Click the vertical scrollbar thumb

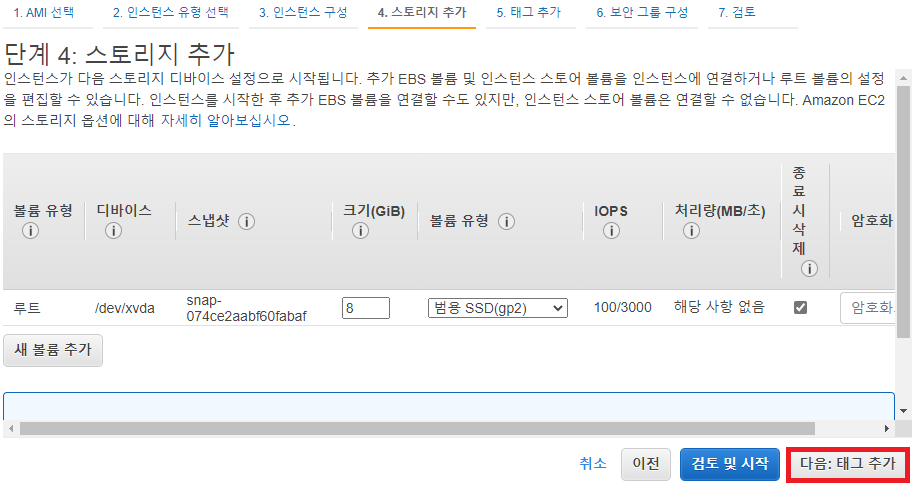904,212
